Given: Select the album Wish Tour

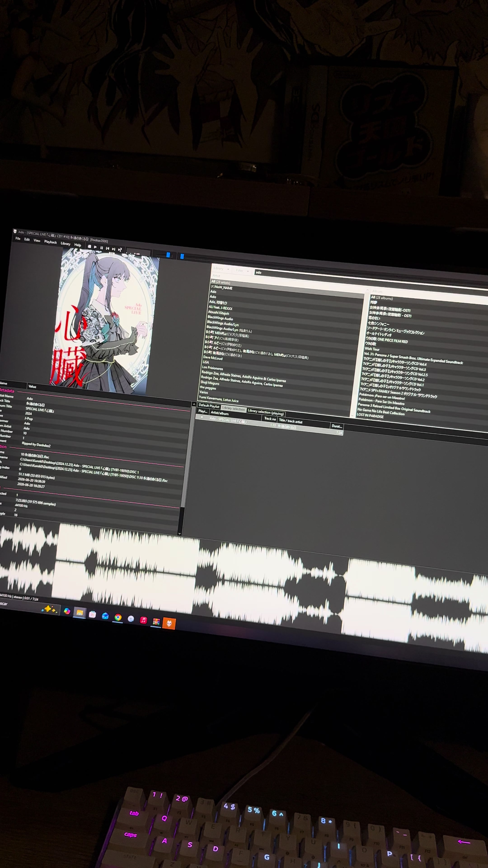Looking at the screenshot, I should coord(372,349).
